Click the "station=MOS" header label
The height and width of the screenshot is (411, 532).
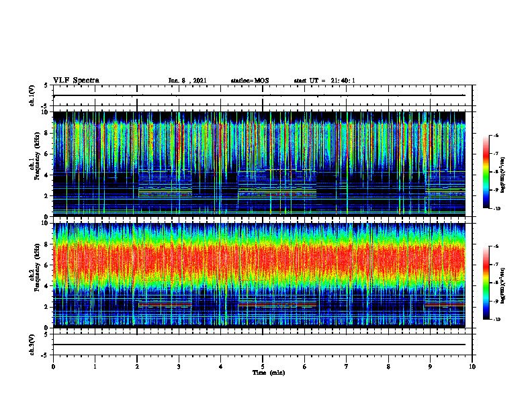click(x=250, y=81)
